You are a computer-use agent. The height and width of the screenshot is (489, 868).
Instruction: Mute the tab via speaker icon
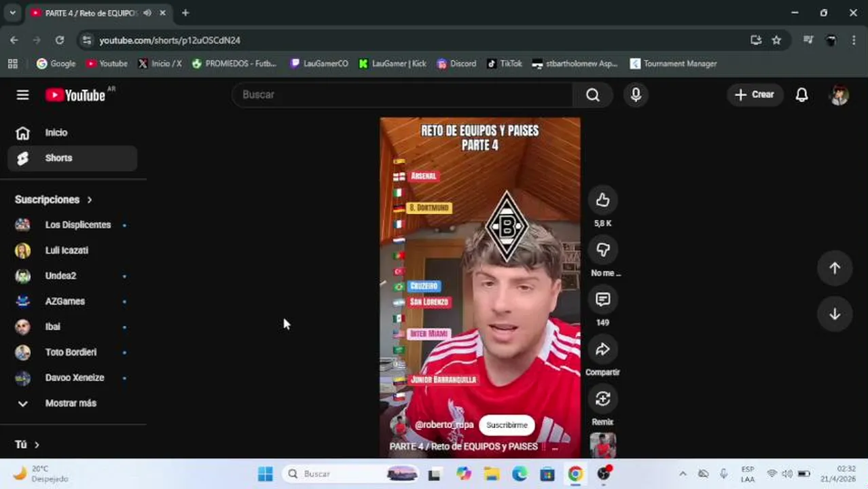pyautogui.click(x=147, y=12)
